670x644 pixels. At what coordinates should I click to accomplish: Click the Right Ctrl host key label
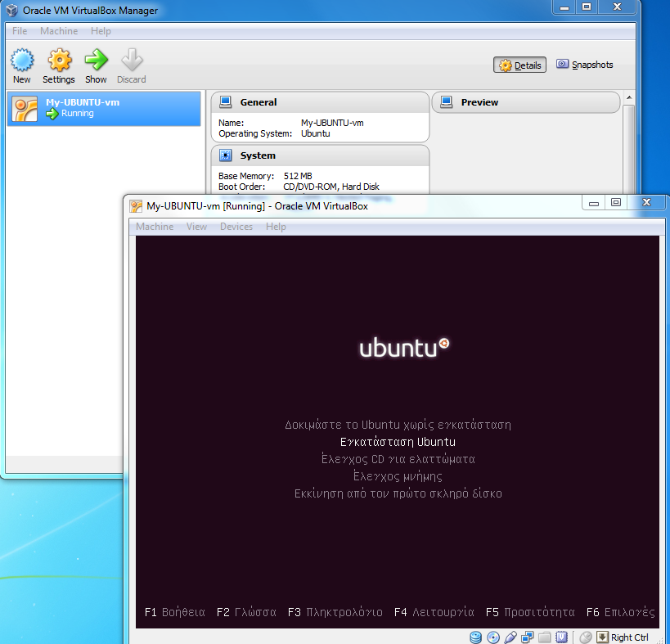point(629,637)
